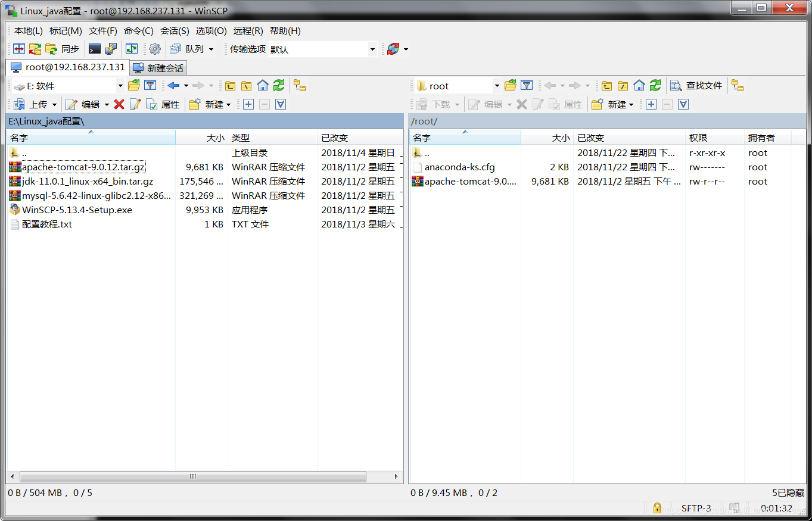Click local select all triangle icon

click(281, 104)
